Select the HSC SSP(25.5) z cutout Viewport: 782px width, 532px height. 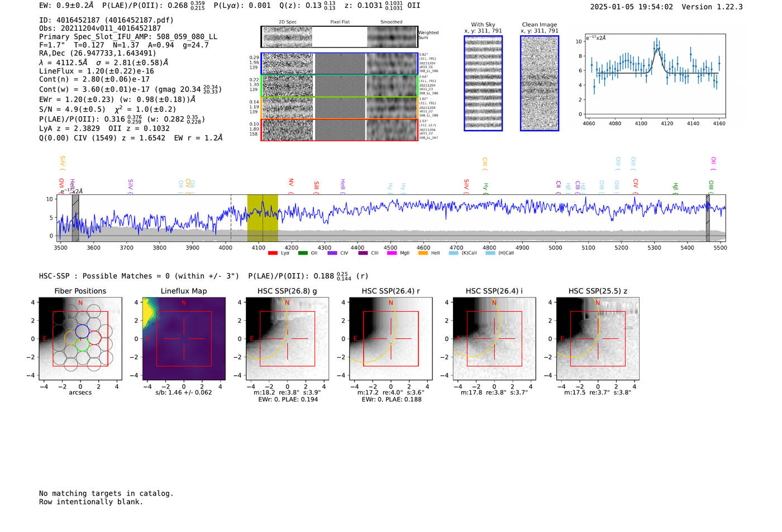coord(598,339)
